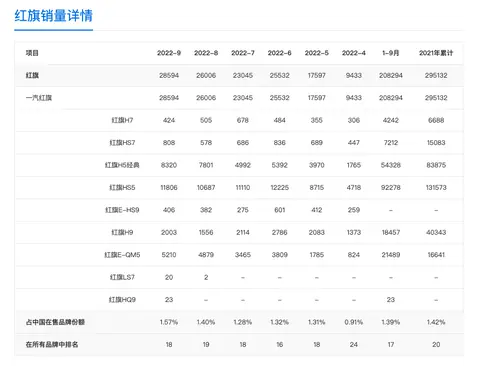This screenshot has width=480, height=366.
Task: Click the 红旗LS7 September value 20
Action: 169,277
